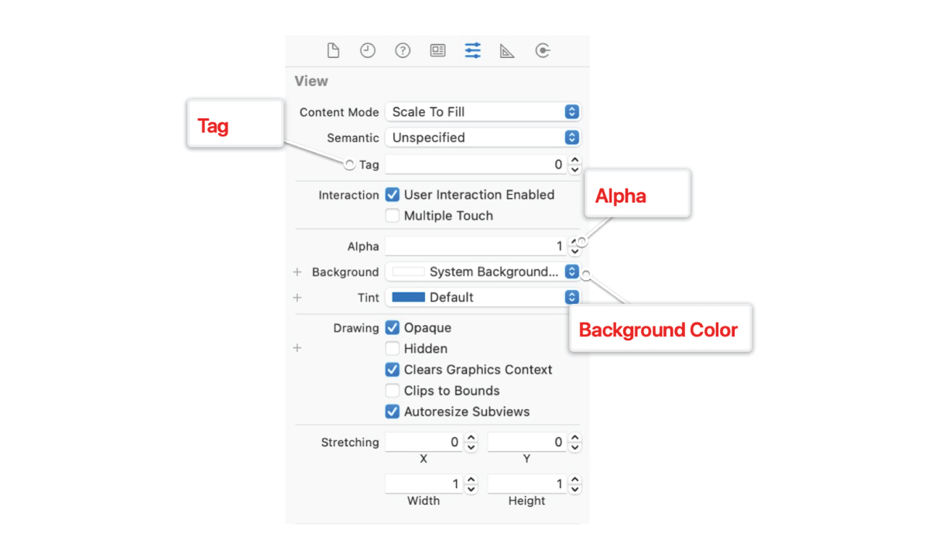Click the Tint Default color swatch
The image size is (929, 560).
click(x=410, y=297)
